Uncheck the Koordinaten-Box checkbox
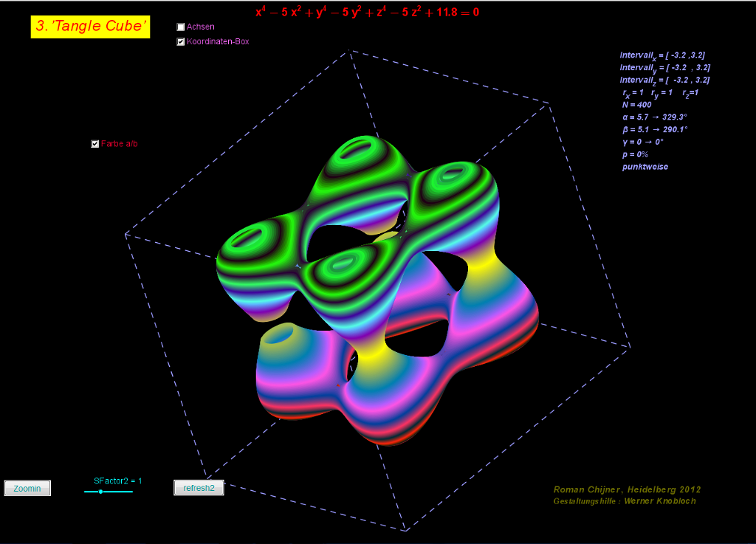Image resolution: width=756 pixels, height=544 pixels. (181, 42)
